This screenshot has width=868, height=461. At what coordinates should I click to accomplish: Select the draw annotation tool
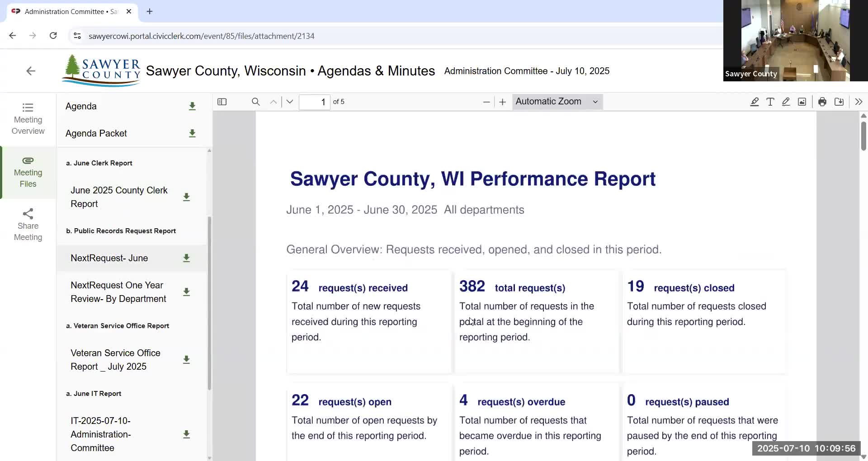[x=786, y=102]
